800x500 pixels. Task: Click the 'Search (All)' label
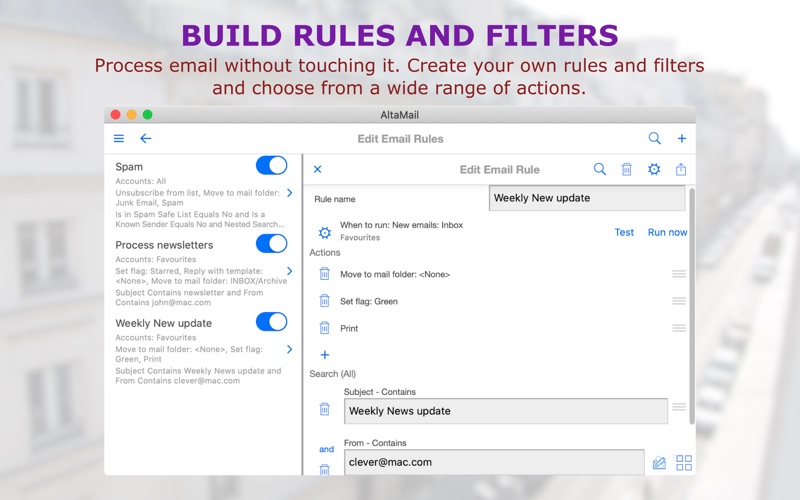333,374
